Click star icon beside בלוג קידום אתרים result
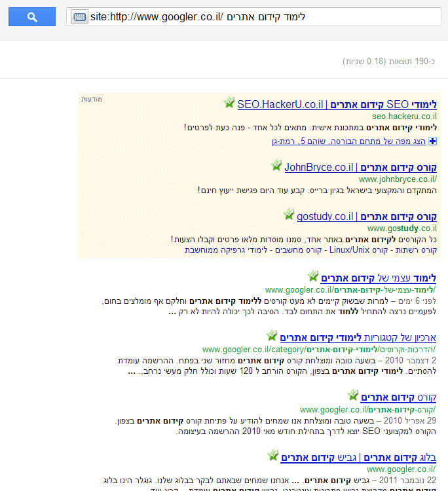Image resolution: width=448 pixels, height=491 pixels. [x=273, y=455]
